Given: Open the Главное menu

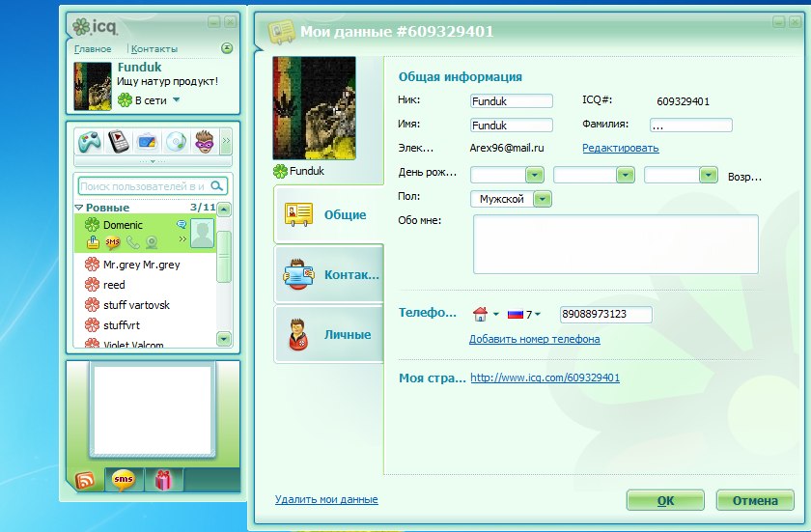Looking at the screenshot, I should click(x=93, y=49).
